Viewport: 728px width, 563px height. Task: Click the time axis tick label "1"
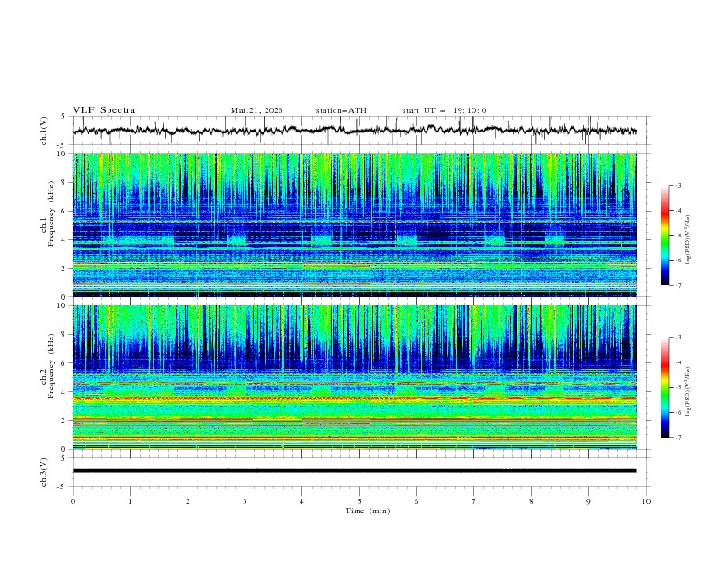tap(130, 501)
